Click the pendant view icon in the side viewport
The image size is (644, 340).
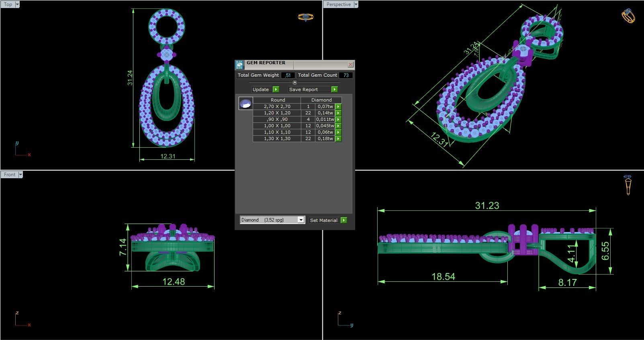(x=628, y=185)
